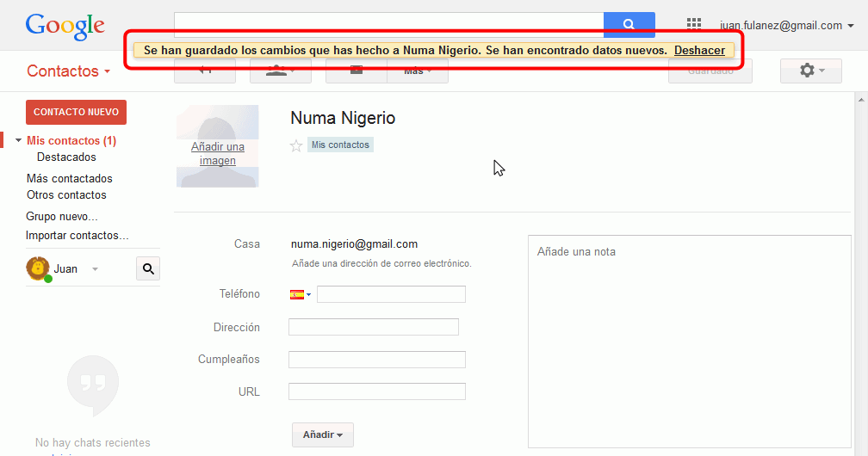Open account menu juan.fulanez@gmail.com

pyautogui.click(x=786, y=26)
